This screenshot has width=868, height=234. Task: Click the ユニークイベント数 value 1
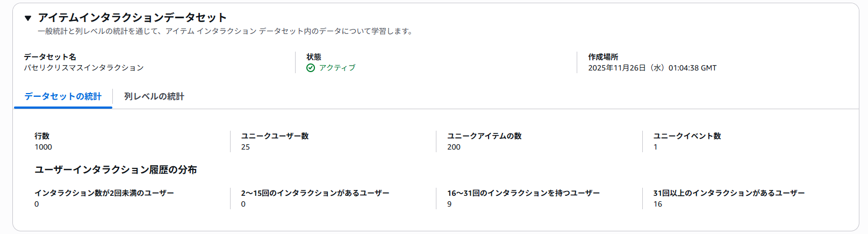click(x=656, y=147)
